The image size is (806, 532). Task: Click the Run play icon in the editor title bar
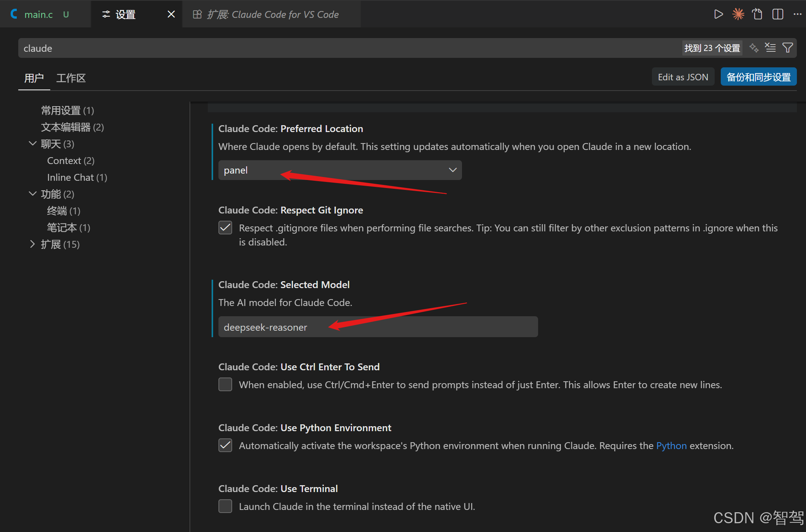coord(718,14)
